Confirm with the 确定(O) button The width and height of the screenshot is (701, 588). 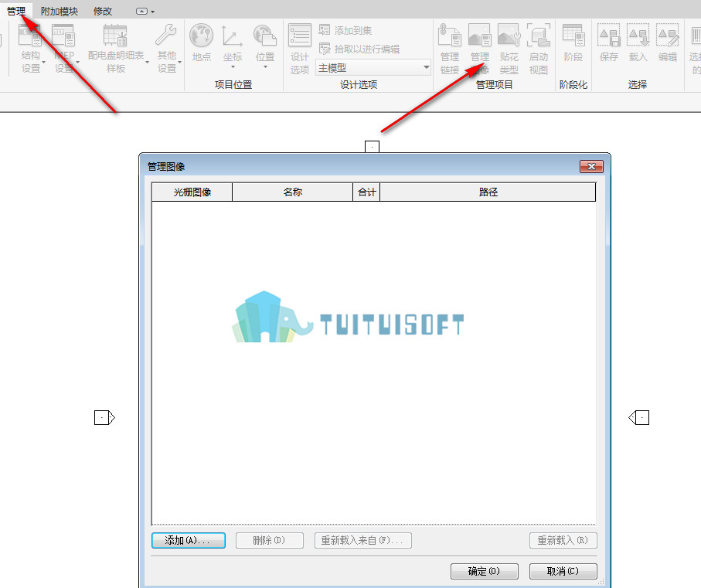[484, 571]
